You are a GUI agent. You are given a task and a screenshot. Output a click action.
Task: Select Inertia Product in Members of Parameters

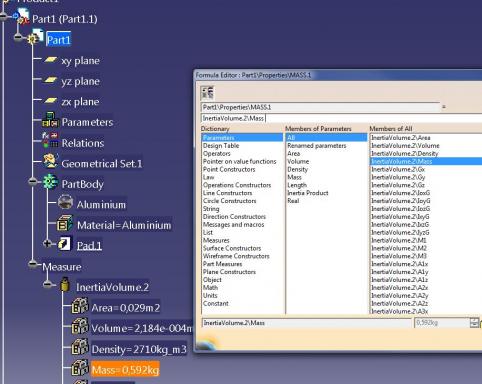coord(308,193)
